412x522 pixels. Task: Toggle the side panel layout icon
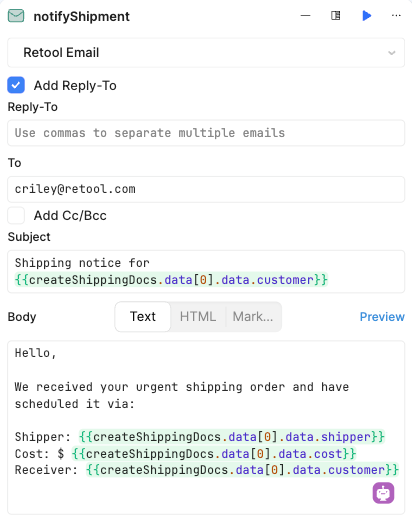(336, 16)
